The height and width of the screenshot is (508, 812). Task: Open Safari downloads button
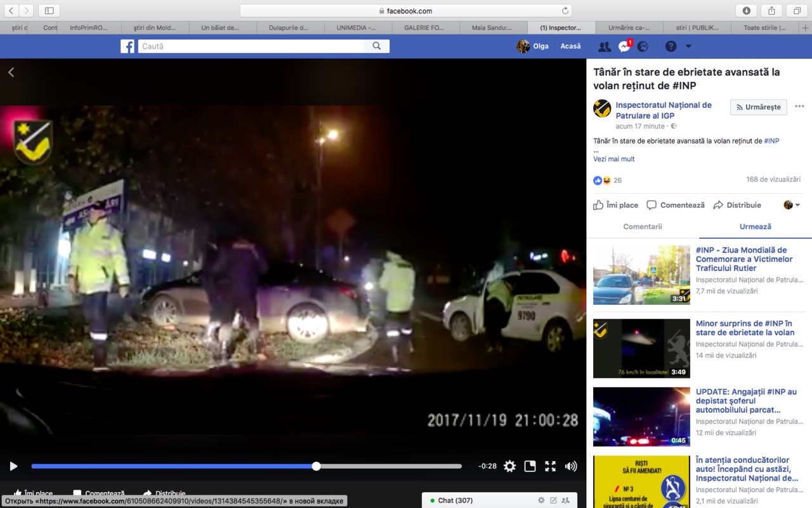[x=747, y=10]
